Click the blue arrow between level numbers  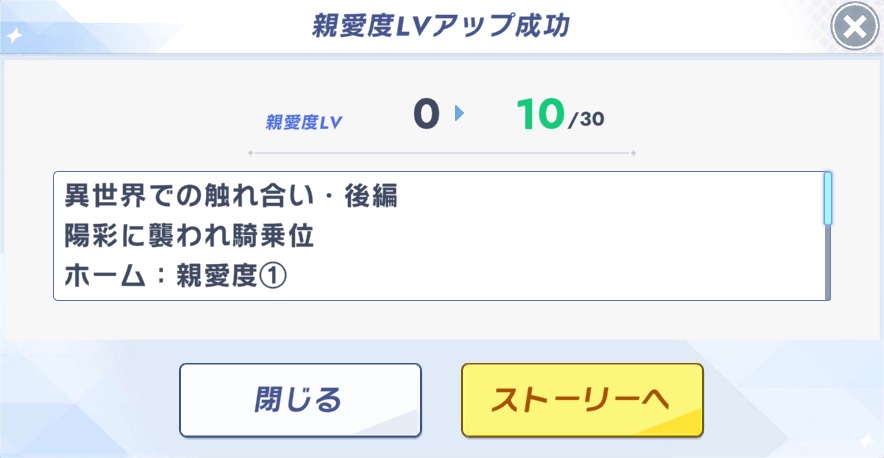tap(459, 114)
